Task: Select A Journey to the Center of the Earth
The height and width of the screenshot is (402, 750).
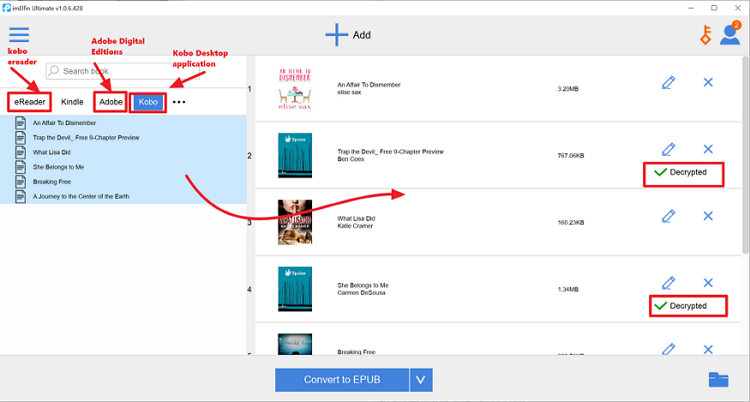Action: point(81,196)
